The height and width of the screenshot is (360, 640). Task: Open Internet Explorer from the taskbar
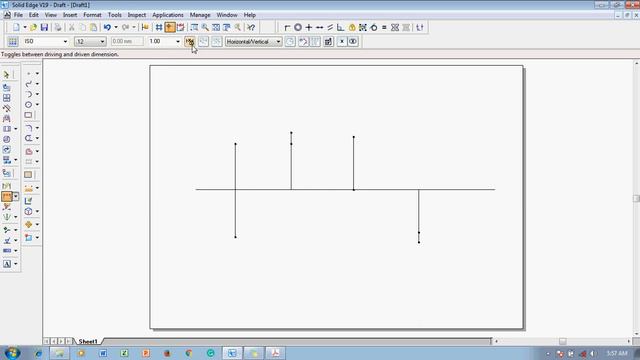(x=38, y=353)
